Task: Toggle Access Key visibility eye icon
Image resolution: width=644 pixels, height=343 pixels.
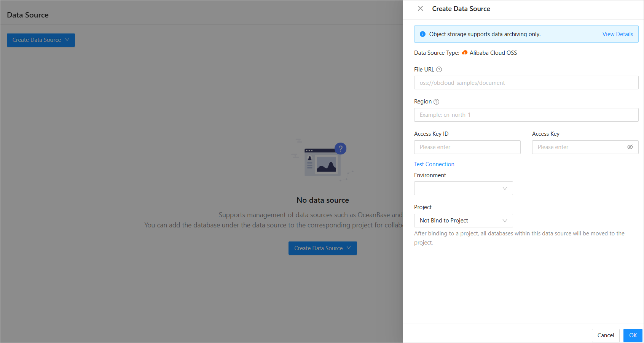Action: point(630,147)
